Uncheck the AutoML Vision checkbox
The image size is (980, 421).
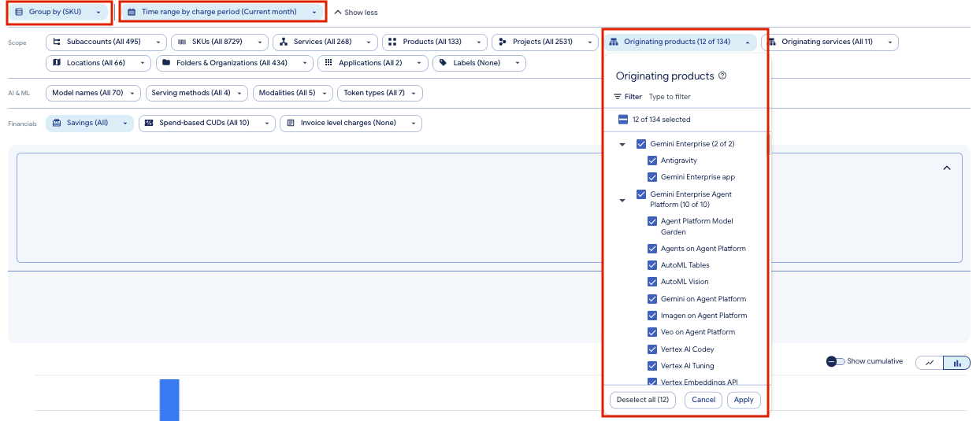click(652, 282)
